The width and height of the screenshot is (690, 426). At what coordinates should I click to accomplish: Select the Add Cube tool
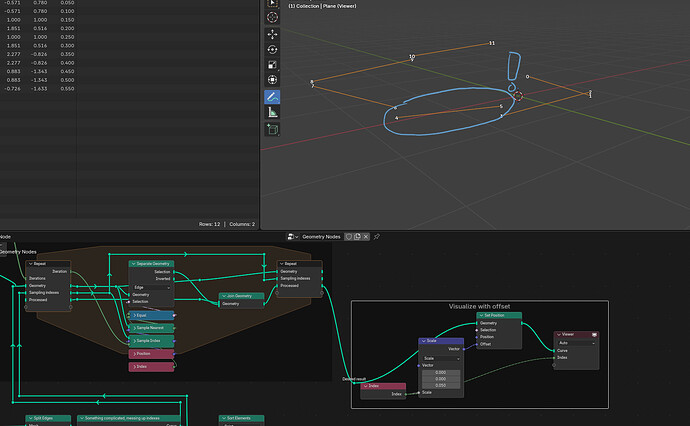coord(272,129)
